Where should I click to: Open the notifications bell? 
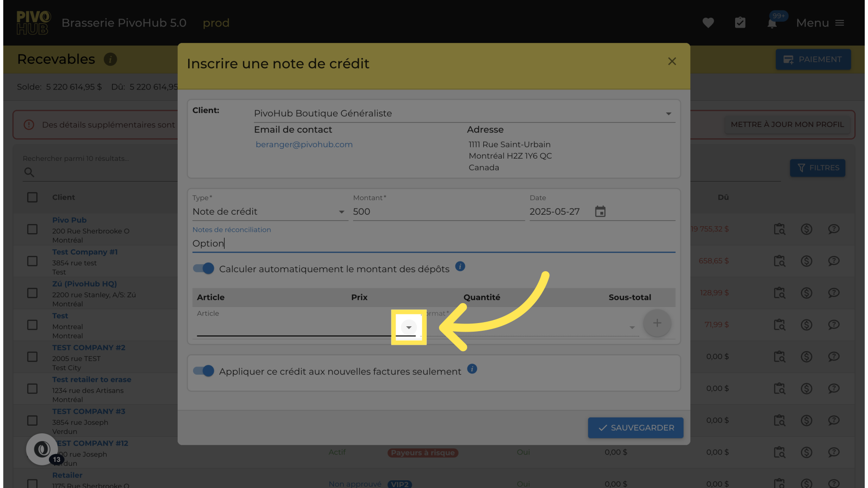[772, 23]
